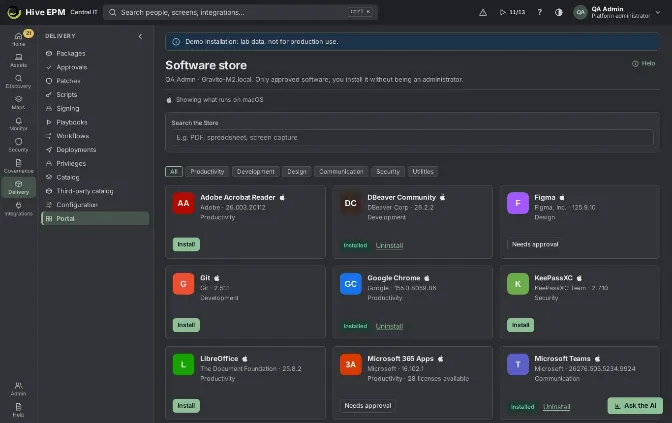
Task: Open the Home icon in the rail
Action: click(18, 39)
